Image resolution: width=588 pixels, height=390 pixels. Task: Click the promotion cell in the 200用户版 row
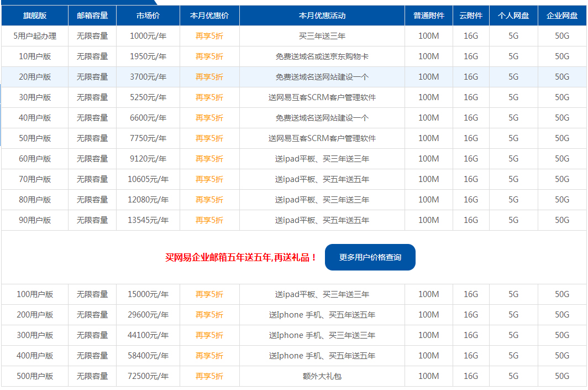(x=322, y=315)
